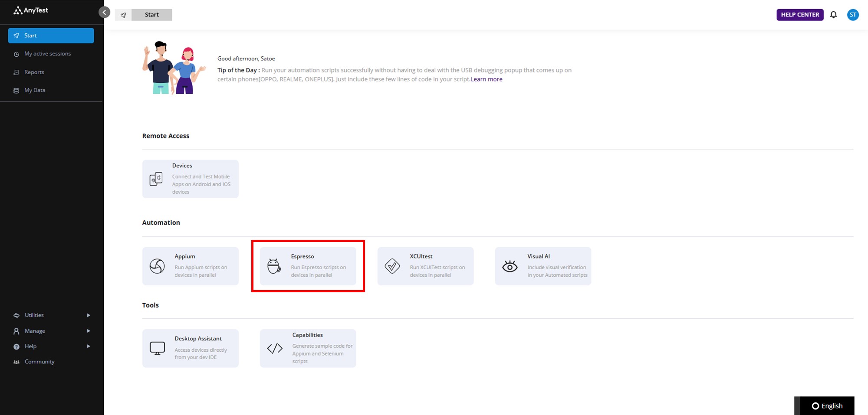Expand the Help menu arrow

(89, 346)
